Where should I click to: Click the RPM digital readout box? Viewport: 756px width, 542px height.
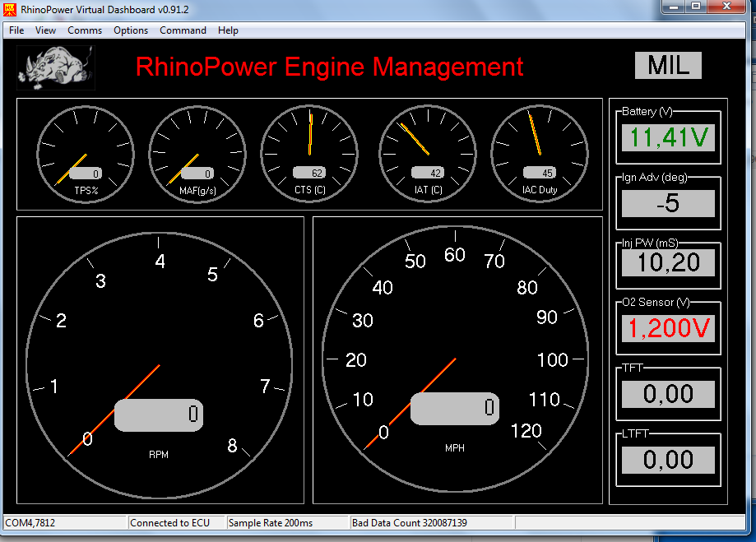coord(159,415)
